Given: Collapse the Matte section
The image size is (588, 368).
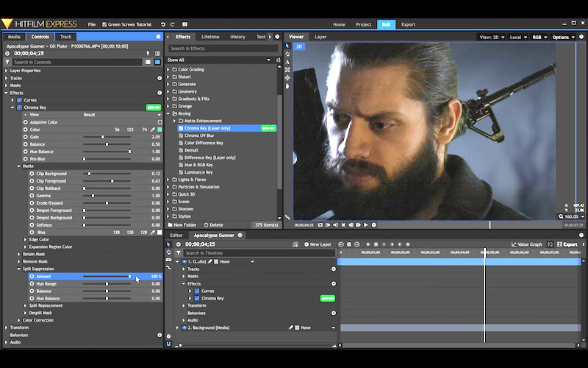Looking at the screenshot, I should click(19, 166).
